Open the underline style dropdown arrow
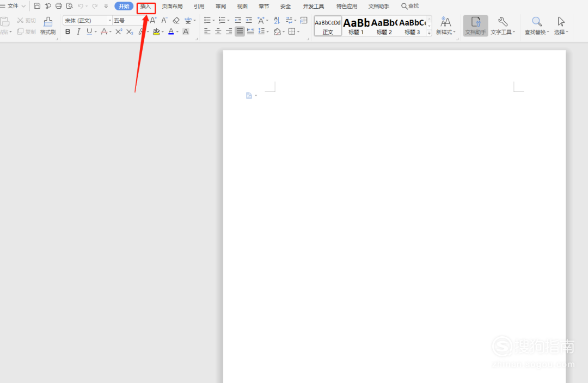The width and height of the screenshot is (588, 383). tap(96, 32)
